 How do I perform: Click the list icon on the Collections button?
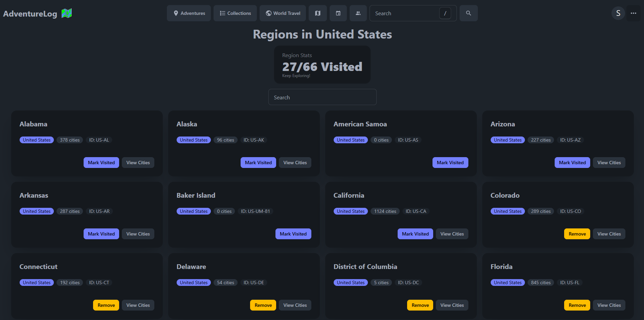point(222,13)
